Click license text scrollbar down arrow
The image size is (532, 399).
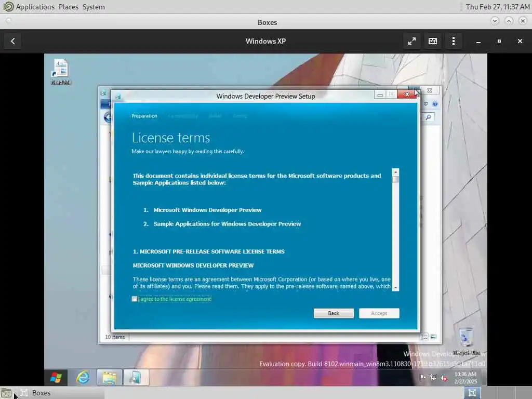point(395,287)
